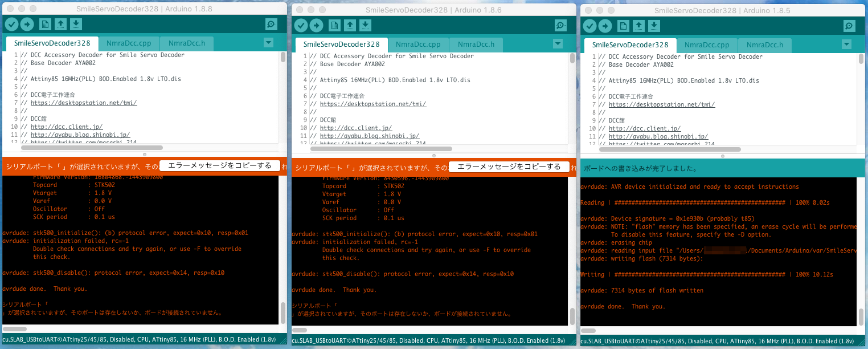Viewport: 868px width, 349px height.
Task: Open tab dropdown menu in Arduino 1.8.8 window
Action: (x=268, y=43)
